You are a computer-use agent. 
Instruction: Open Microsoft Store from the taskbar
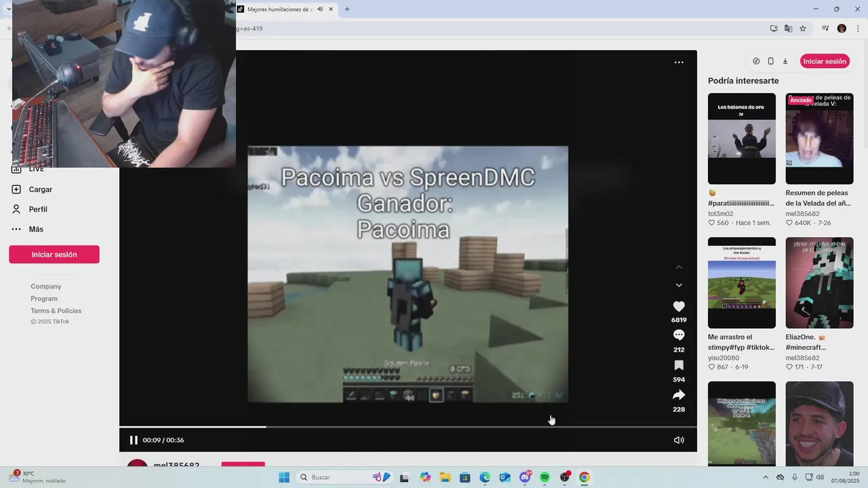465,477
